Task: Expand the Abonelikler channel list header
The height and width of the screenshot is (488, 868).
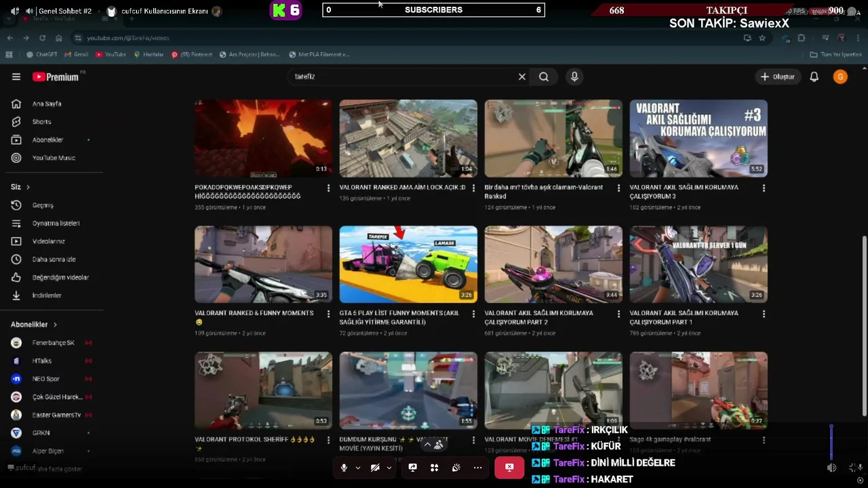Action: point(34,325)
